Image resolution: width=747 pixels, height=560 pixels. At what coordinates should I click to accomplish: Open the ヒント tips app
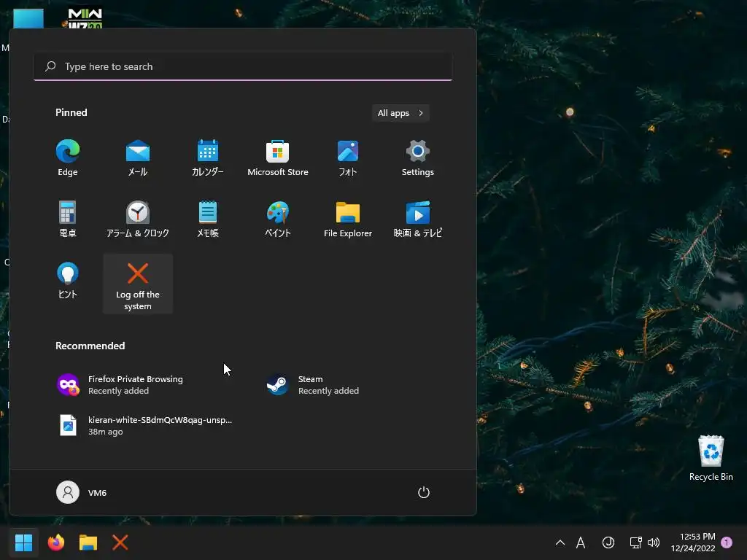[68, 281]
